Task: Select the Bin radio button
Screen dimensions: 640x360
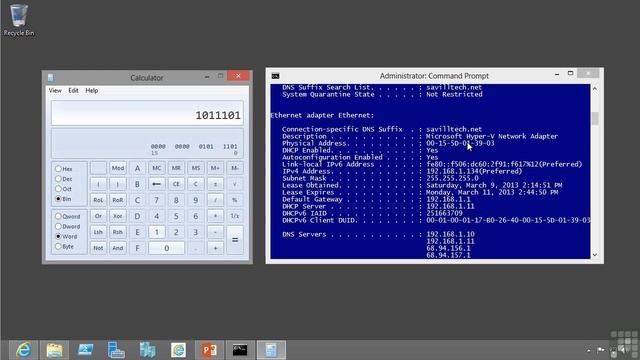Action: 64,199
